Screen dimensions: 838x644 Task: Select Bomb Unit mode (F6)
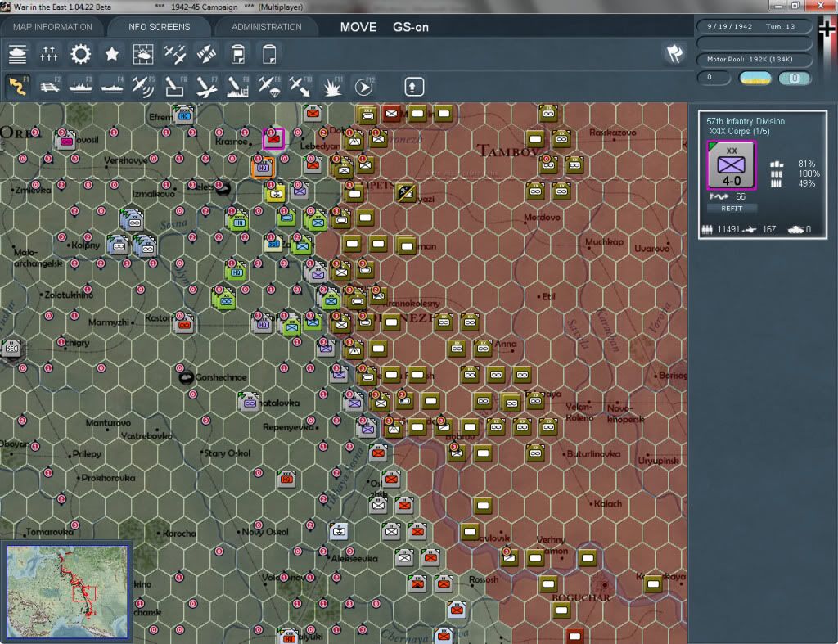point(175,86)
